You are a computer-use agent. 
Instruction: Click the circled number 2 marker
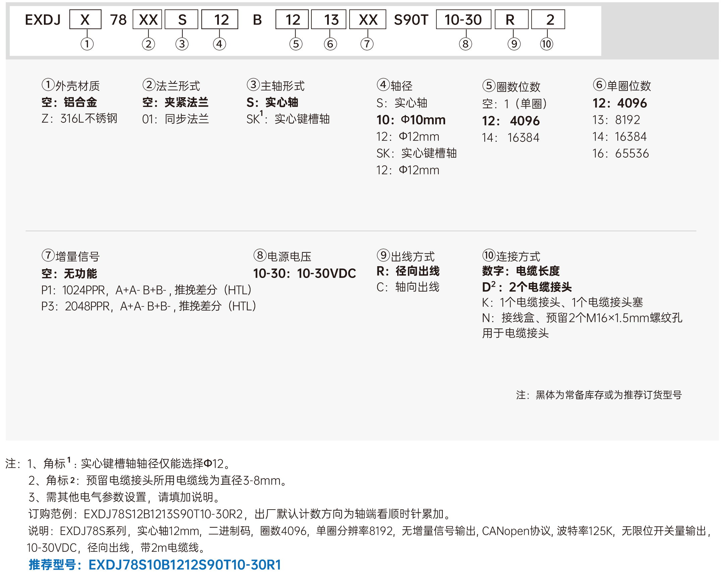point(148,44)
